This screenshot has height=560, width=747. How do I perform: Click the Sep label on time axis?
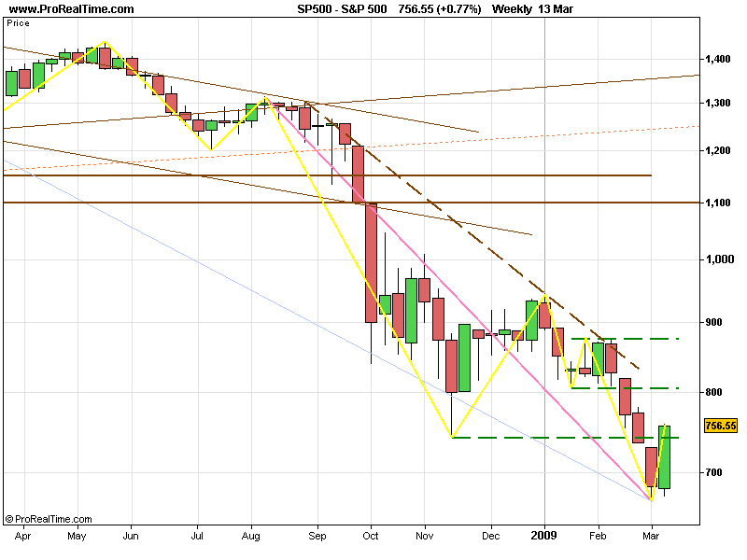point(317,536)
